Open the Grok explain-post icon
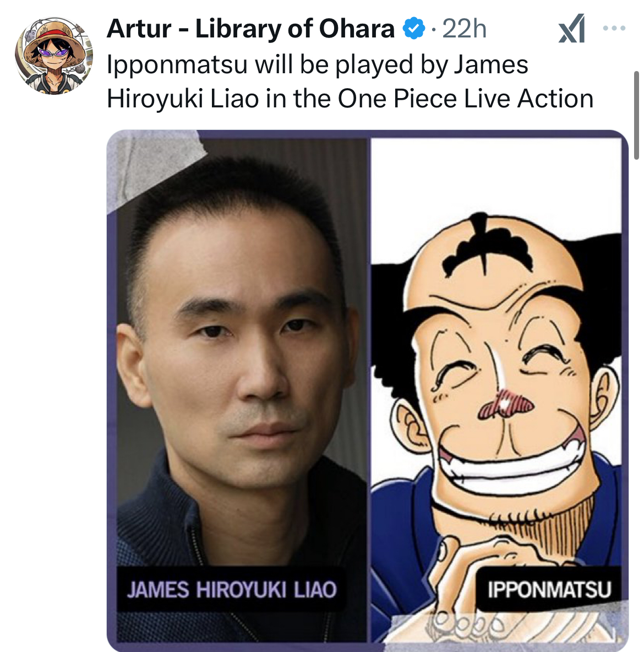Viewport: 644px width, 652px height. (x=572, y=28)
